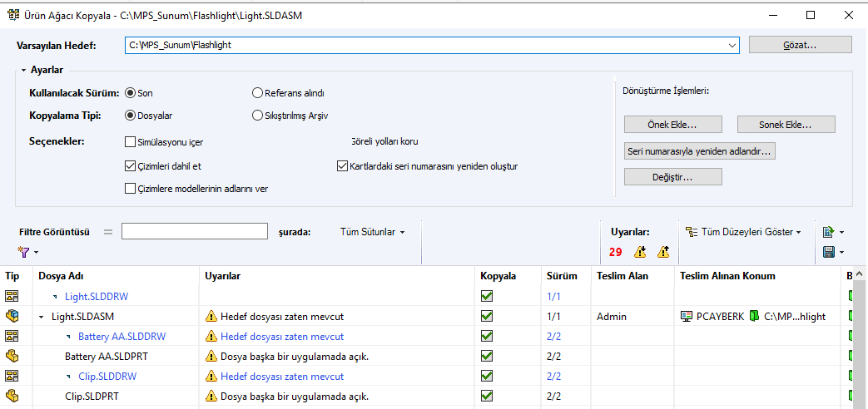Screen dimensions: 868x409
Task: Click the Teslim Alınan Konum column header
Action: click(758, 276)
